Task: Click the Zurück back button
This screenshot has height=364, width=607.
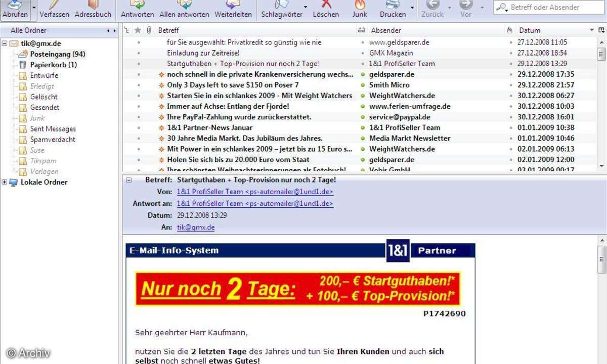Action: tap(432, 10)
